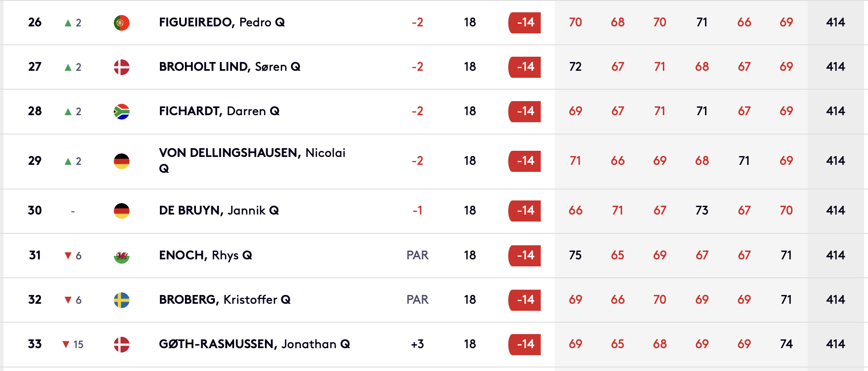The width and height of the screenshot is (868, 371).
Task: Click the red down arrow showing 15 places
Action: (66, 344)
